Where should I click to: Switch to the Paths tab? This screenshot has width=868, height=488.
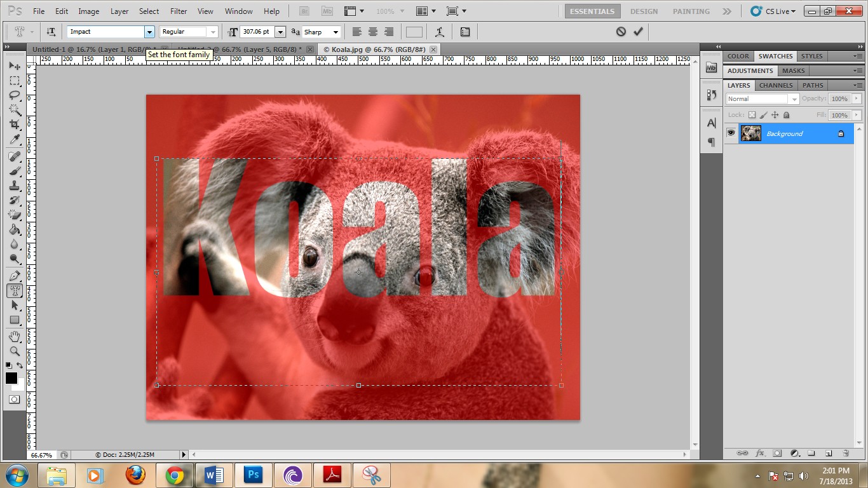coord(813,85)
